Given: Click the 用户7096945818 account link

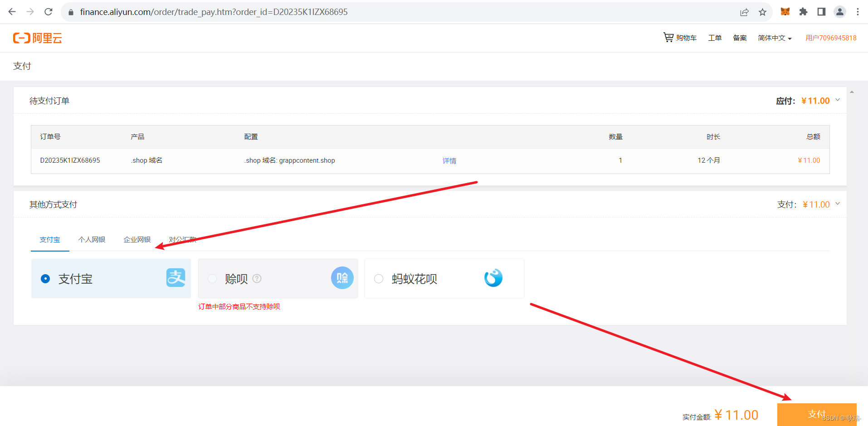Looking at the screenshot, I should click(831, 38).
